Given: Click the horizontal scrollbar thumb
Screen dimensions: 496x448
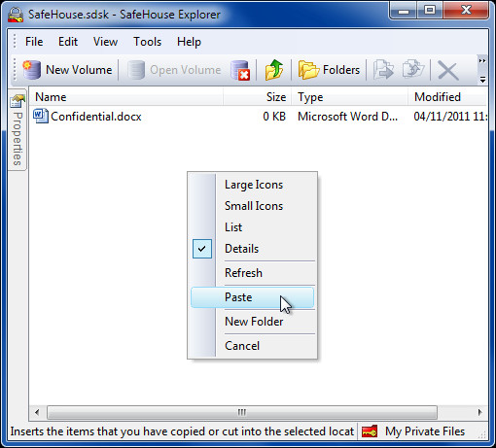Looking at the screenshot, I should click(x=242, y=412).
